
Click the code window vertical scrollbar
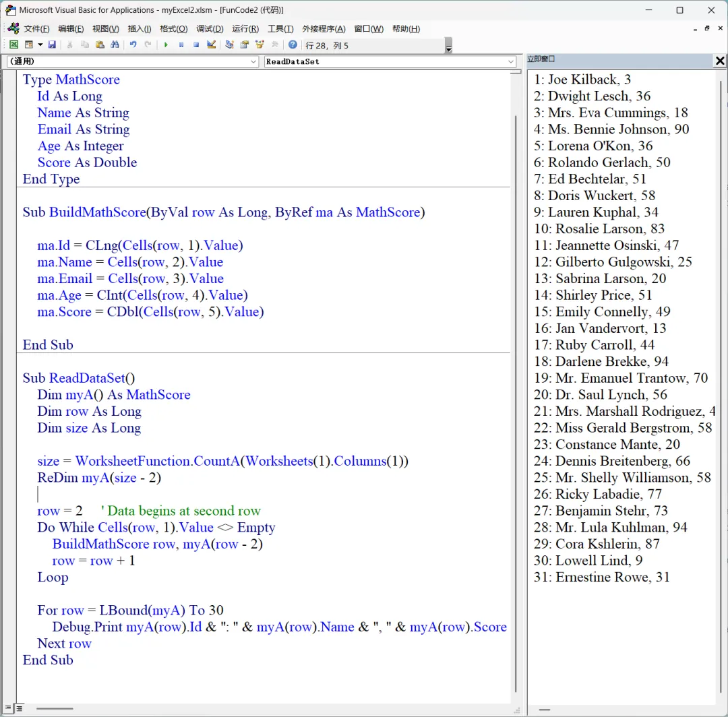click(516, 404)
